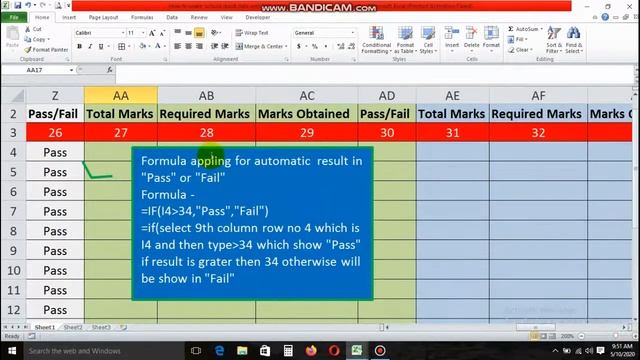Image resolution: width=640 pixels, height=360 pixels.
Task: Select row 7 header
Action: tap(13, 211)
